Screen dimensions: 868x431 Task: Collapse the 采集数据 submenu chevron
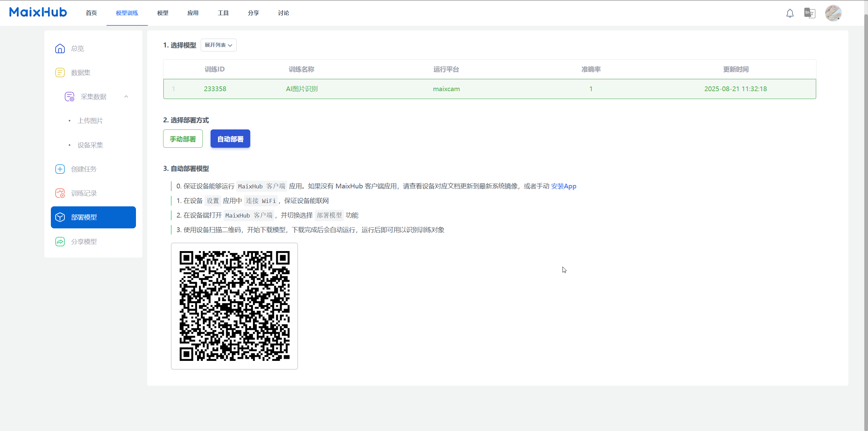point(126,97)
